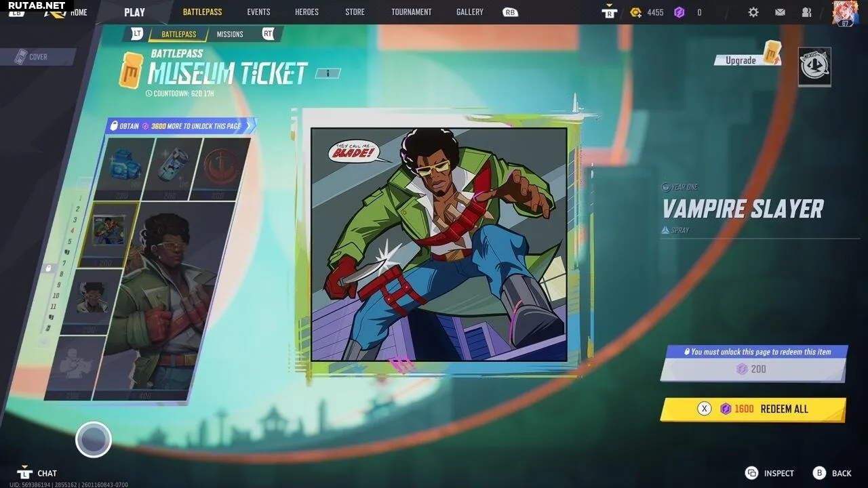
Task: Switch to the Missions tab
Action: click(x=230, y=34)
